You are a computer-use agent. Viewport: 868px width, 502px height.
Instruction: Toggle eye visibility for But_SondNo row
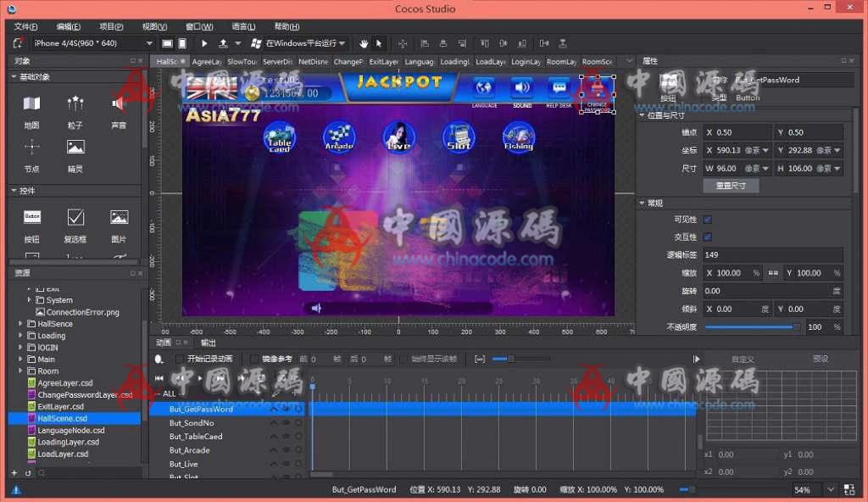287,423
